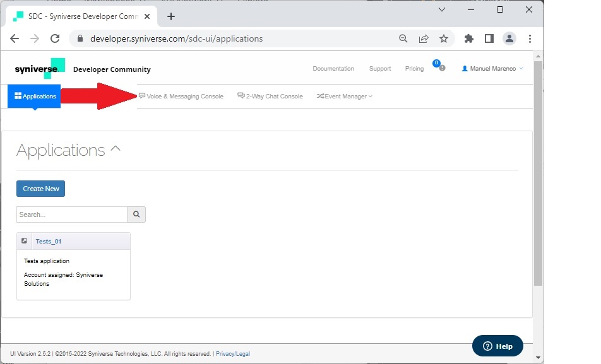Go to the Support page
This screenshot has height=364, width=601.
coord(380,69)
